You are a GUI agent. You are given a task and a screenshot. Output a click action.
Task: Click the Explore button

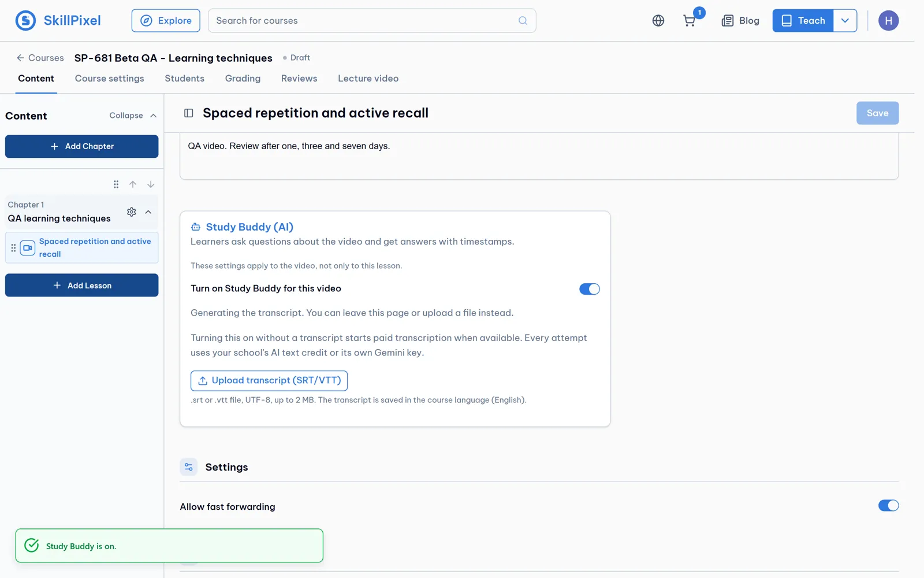click(x=166, y=21)
